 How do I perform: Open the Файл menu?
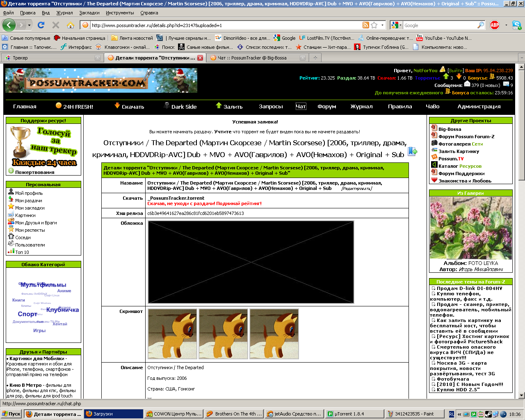point(8,13)
